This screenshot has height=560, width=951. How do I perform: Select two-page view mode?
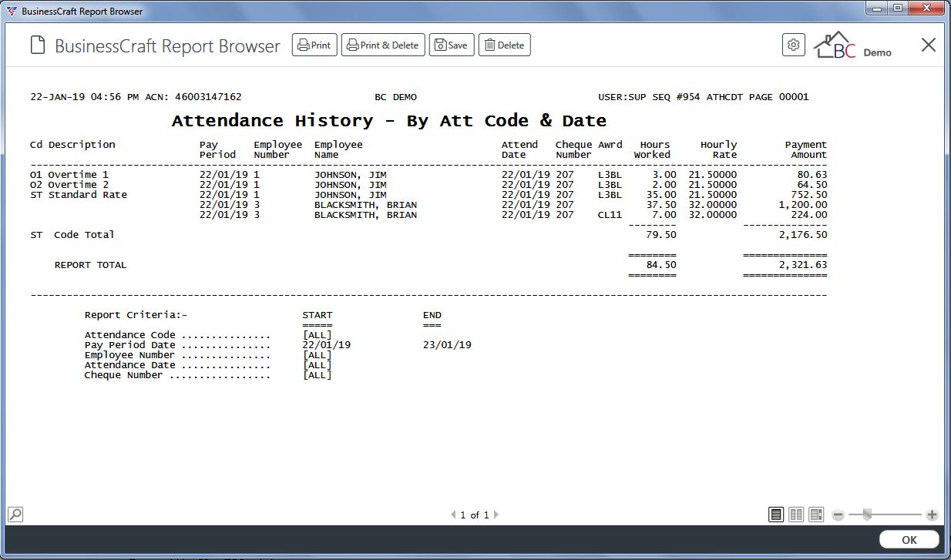[x=796, y=514]
